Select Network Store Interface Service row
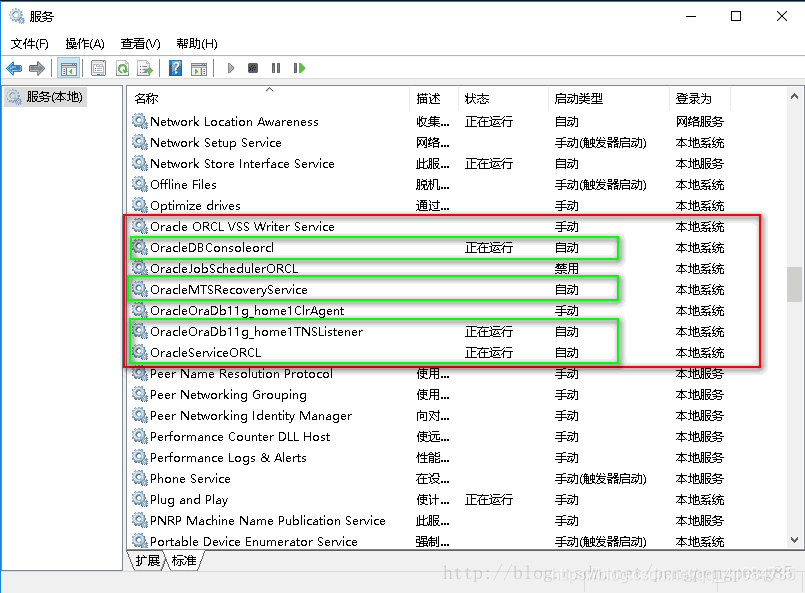This screenshot has width=805, height=593. (x=429, y=164)
